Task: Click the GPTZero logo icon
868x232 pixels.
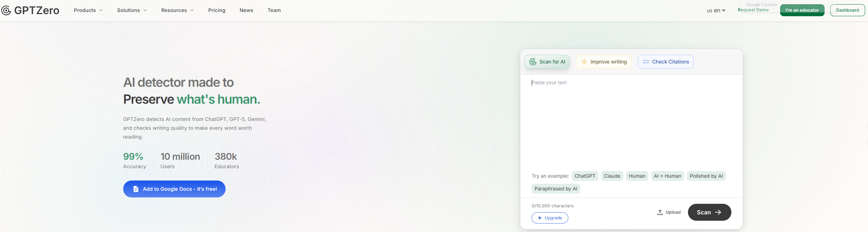Action: point(6,11)
